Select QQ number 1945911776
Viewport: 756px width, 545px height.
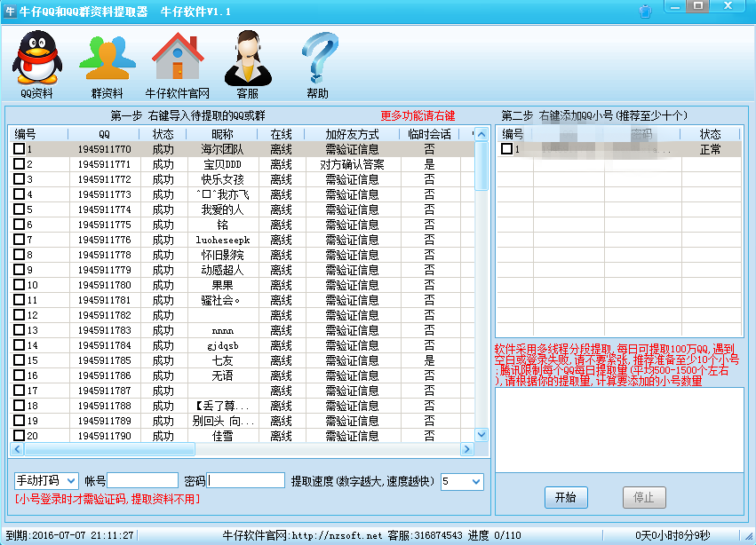point(104,240)
